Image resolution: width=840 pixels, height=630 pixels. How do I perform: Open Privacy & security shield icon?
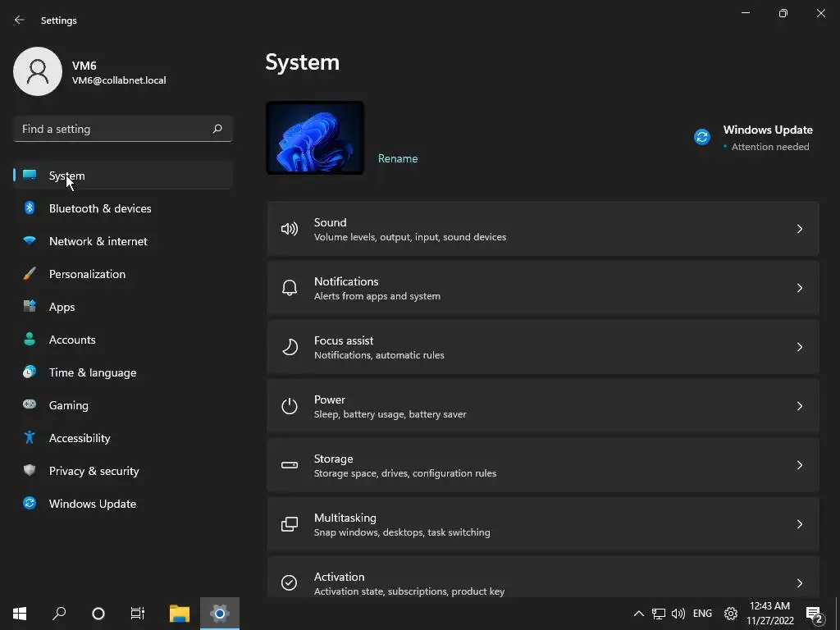point(30,471)
